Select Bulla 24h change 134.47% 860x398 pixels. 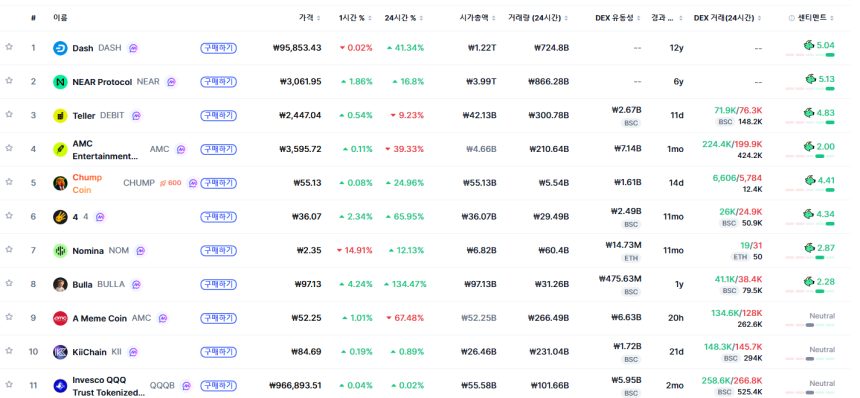pyautogui.click(x=405, y=285)
